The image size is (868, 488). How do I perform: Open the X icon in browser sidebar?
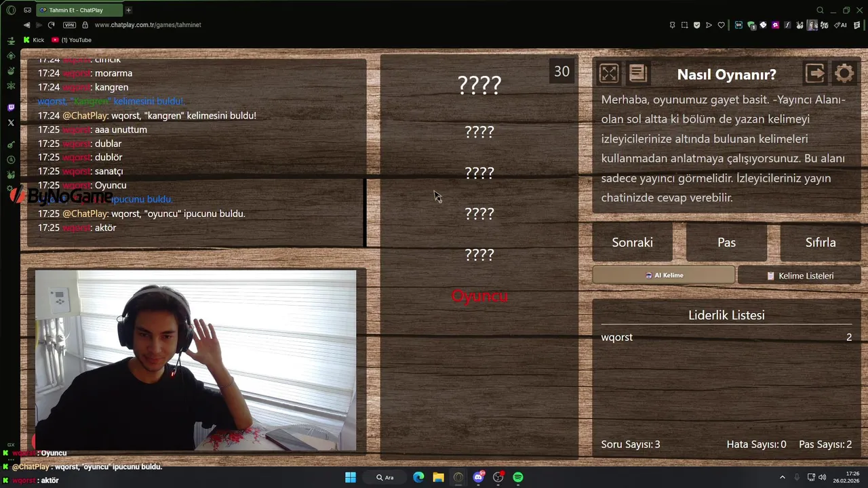click(x=11, y=123)
